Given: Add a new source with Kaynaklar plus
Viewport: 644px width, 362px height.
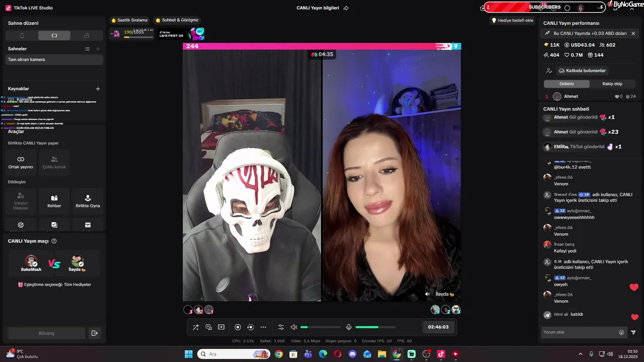Looking at the screenshot, I should click(x=98, y=88).
